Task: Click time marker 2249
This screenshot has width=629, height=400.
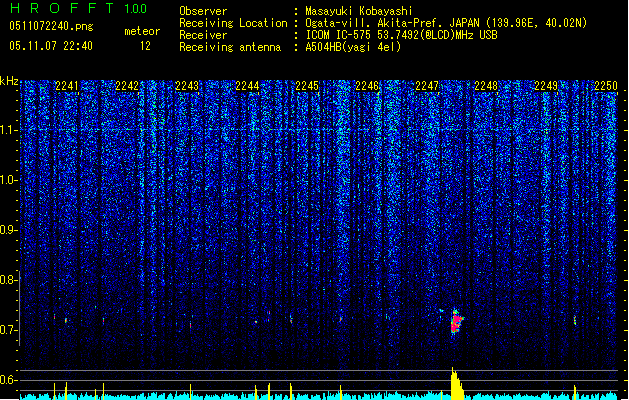Action: (x=546, y=86)
